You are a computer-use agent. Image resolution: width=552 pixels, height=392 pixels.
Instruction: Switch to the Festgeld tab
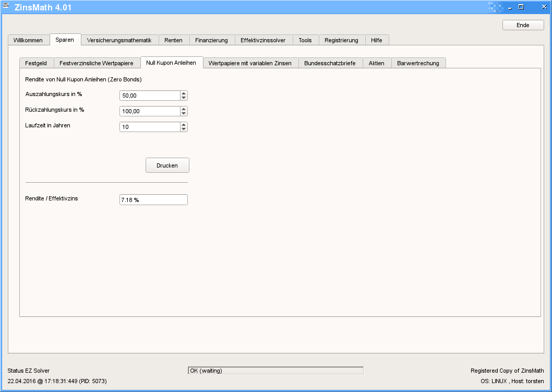tap(36, 63)
